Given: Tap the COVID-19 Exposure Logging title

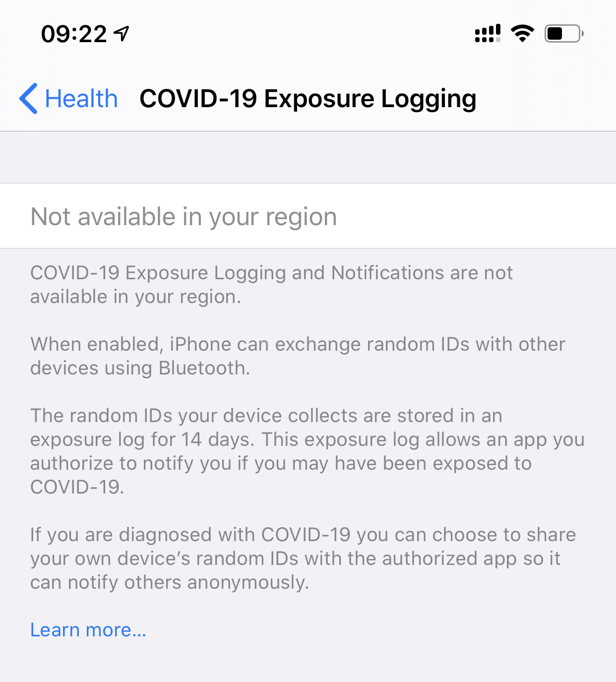Looking at the screenshot, I should click(308, 98).
